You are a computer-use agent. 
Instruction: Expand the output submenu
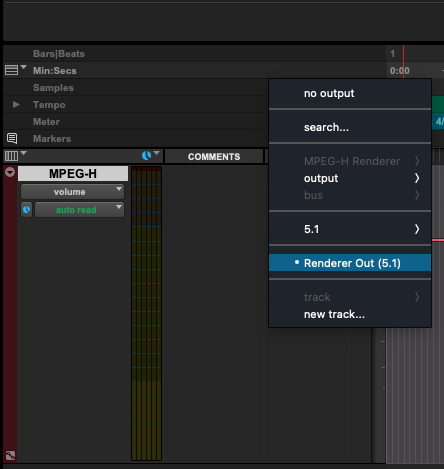coord(350,178)
